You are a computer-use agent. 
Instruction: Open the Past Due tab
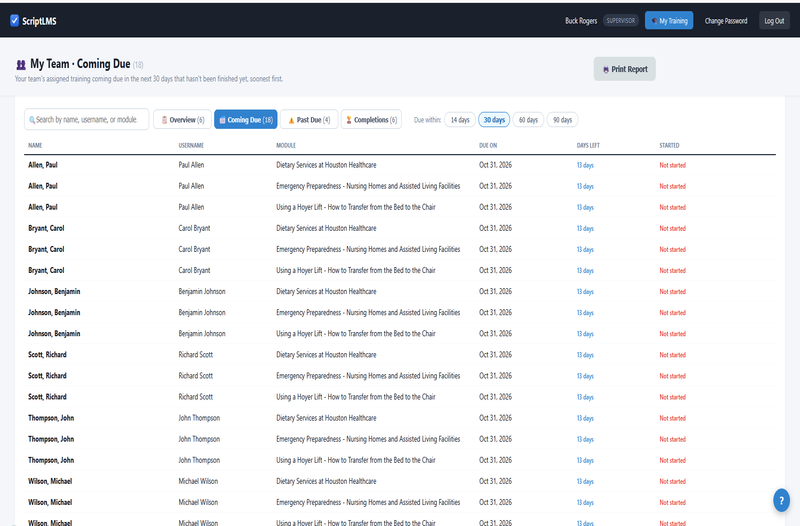click(x=309, y=120)
